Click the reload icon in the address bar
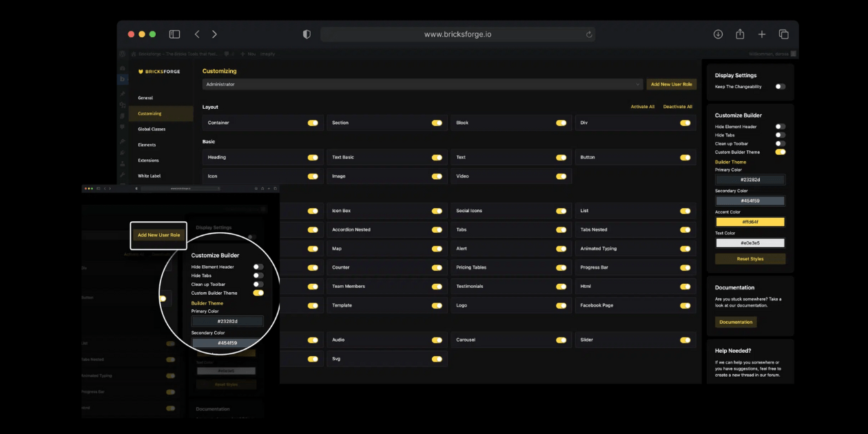 click(588, 33)
